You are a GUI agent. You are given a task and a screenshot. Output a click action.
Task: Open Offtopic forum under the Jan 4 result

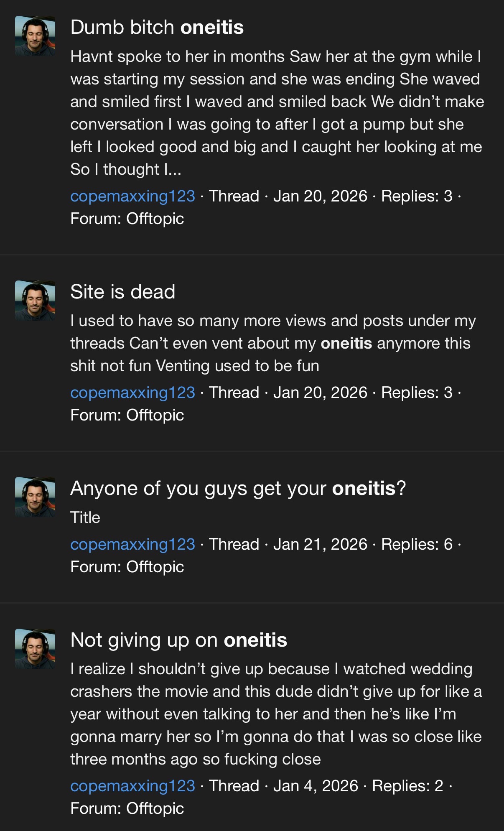[155, 808]
